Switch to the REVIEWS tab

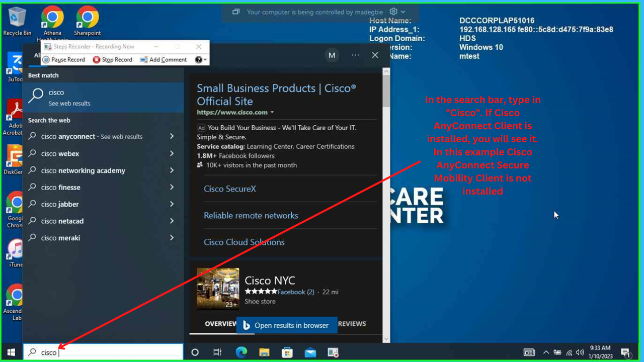pos(352,324)
